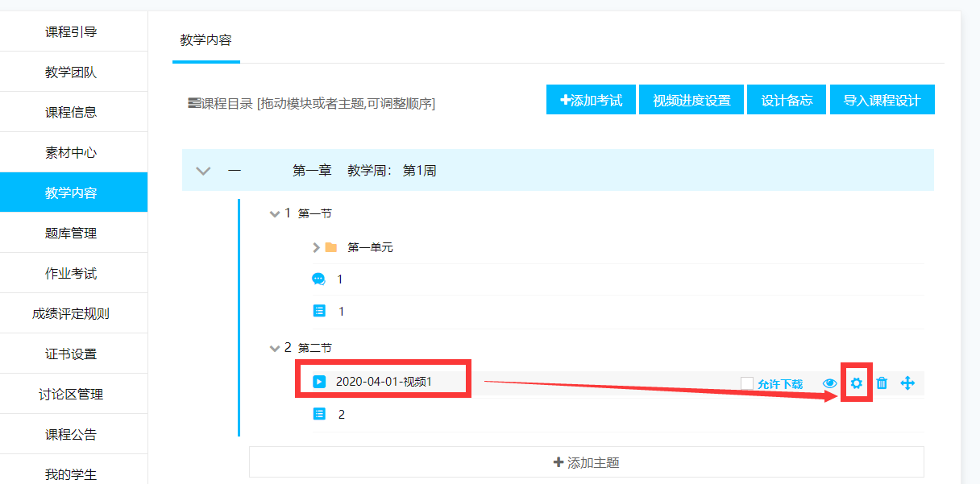
Task: Enable the 允许下载 checkbox
Action: coord(747,383)
